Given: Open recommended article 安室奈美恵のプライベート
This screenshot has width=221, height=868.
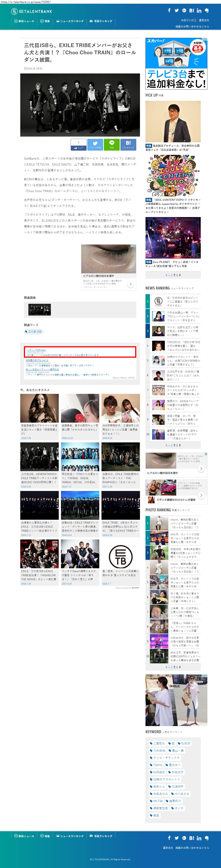Looking at the screenshot, I should point(39,417).
